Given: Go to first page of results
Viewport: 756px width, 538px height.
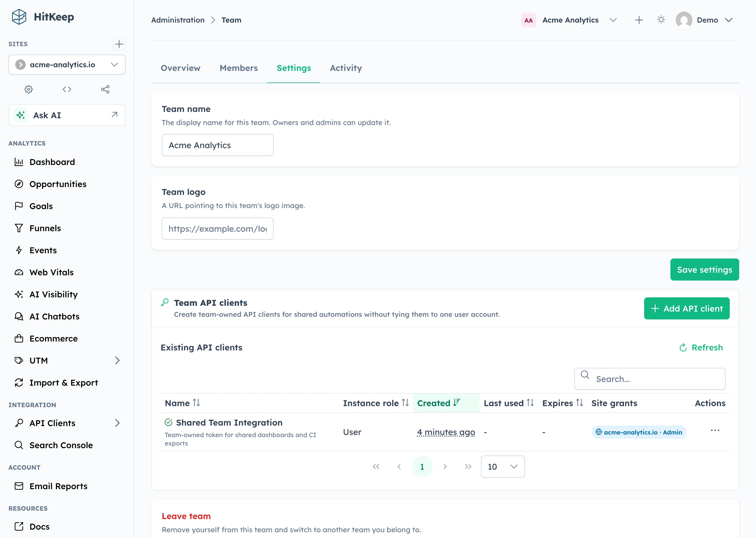Looking at the screenshot, I should pyautogui.click(x=376, y=467).
